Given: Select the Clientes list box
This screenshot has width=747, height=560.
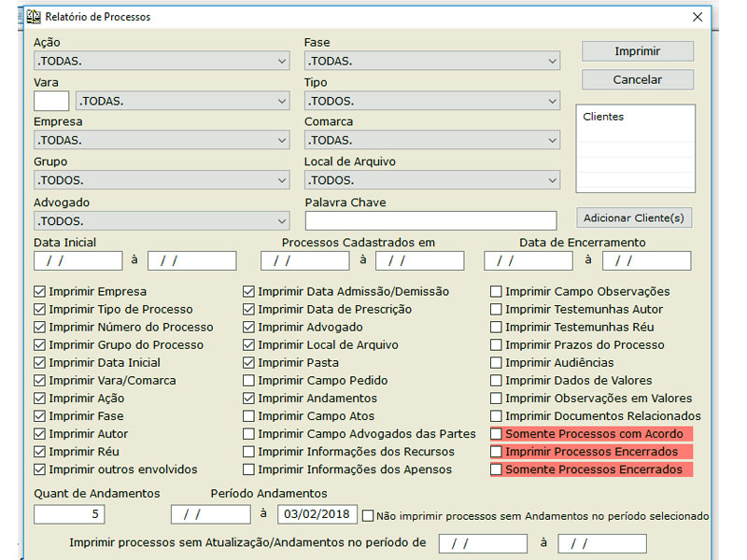Looking at the screenshot, I should click(x=635, y=149).
